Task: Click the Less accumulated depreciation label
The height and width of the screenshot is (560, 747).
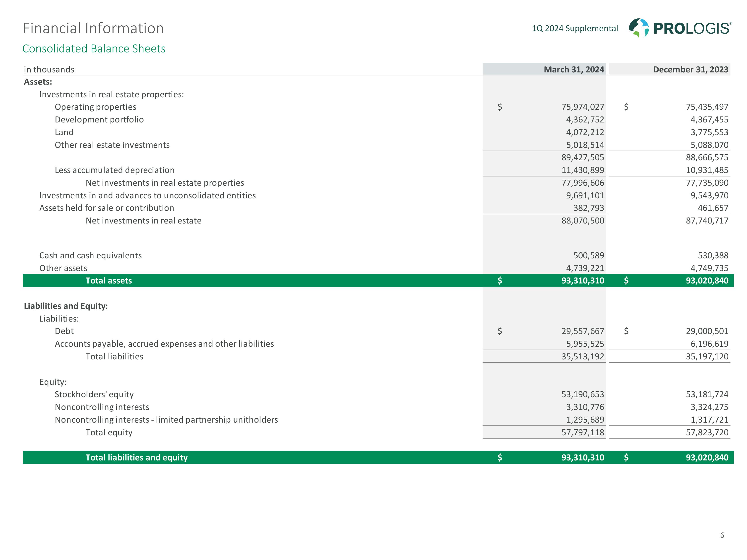Action: (x=115, y=170)
